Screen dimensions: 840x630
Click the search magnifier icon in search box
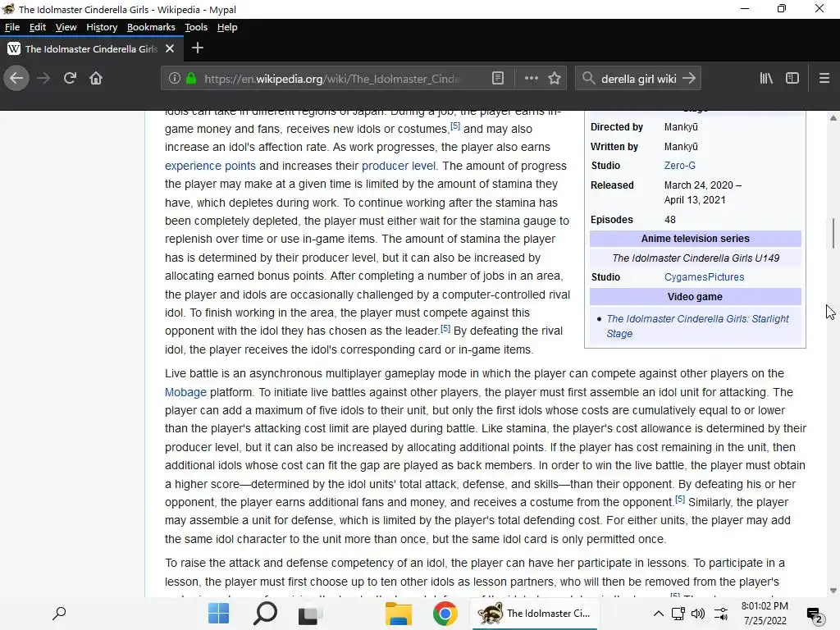[x=588, y=78]
